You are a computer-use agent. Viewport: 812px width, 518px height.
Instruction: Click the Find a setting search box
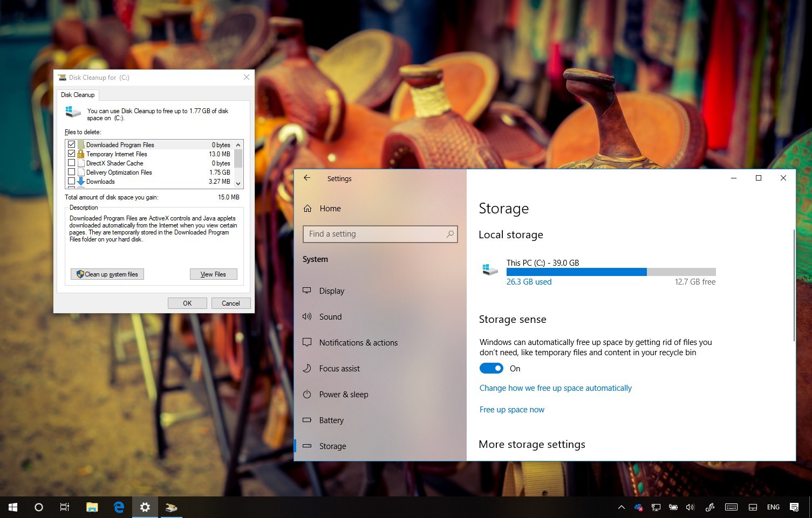click(x=380, y=234)
